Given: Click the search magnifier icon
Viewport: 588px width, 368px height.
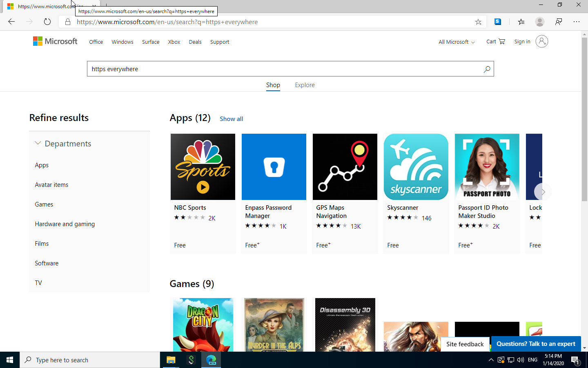Looking at the screenshot, I should 486,69.
